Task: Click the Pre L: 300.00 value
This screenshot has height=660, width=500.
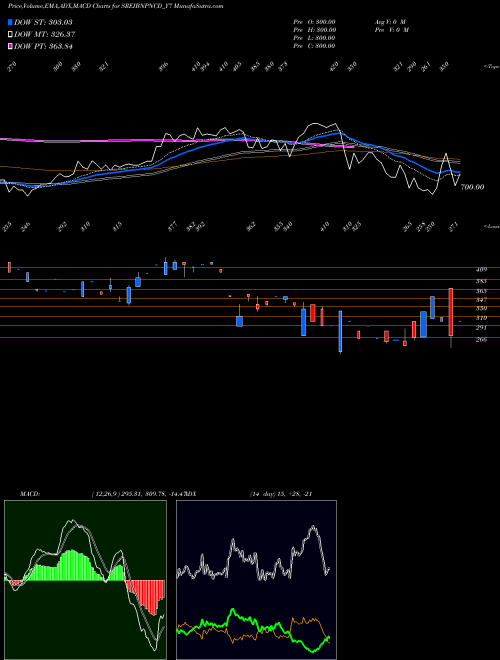Action: (314, 38)
